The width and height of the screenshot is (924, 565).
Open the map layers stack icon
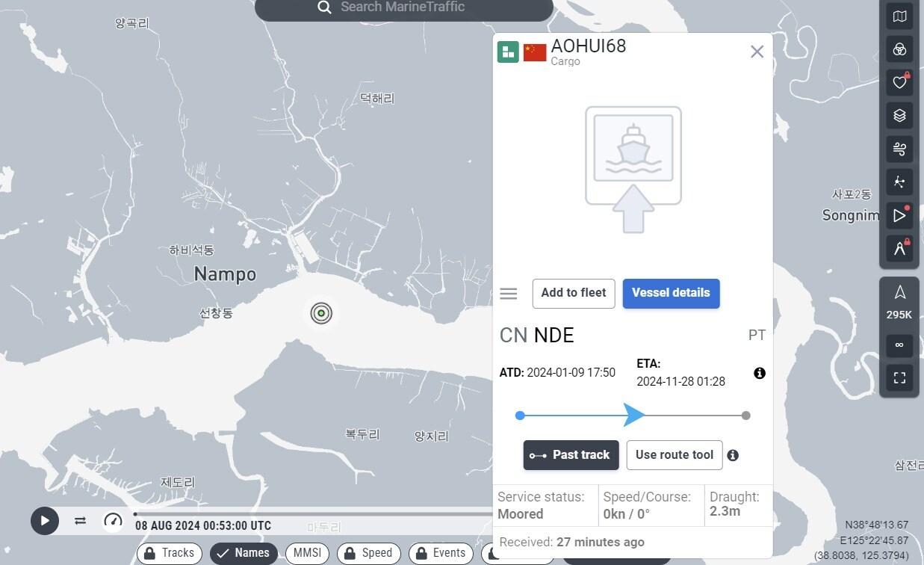pos(899,115)
